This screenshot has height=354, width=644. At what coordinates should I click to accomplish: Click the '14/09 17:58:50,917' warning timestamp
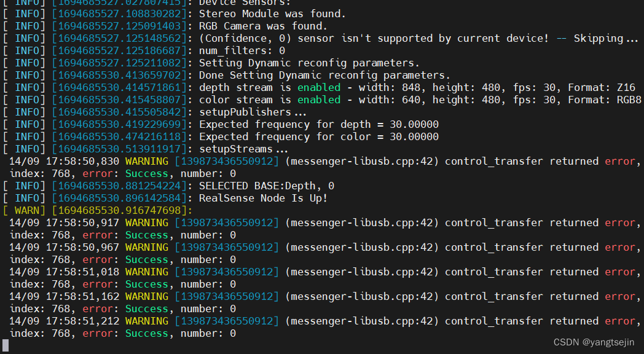click(x=64, y=223)
